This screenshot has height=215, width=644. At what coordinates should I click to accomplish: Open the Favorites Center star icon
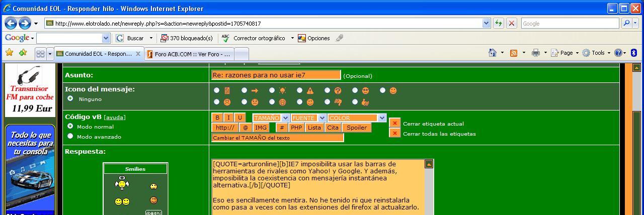coord(9,53)
